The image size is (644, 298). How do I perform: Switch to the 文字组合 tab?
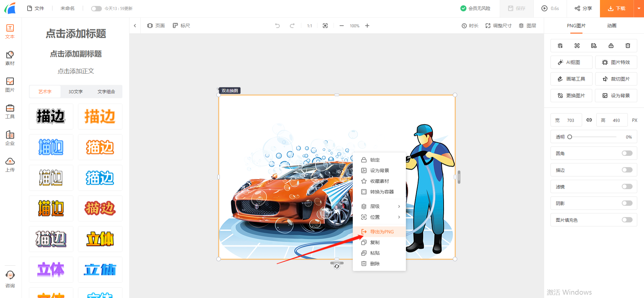click(x=106, y=91)
